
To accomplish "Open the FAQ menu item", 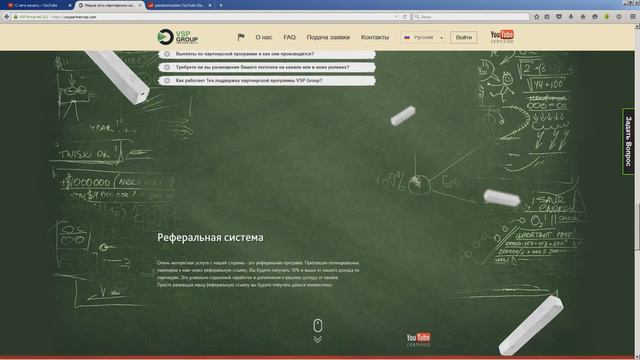I will tap(289, 37).
